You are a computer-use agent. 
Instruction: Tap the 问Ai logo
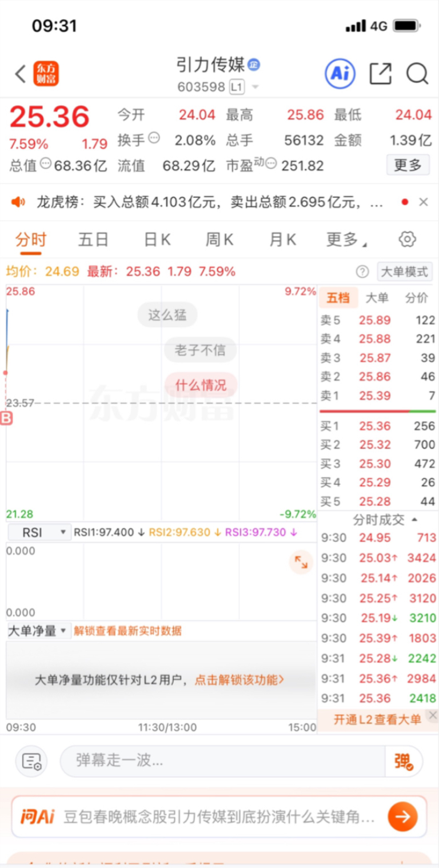pos(37,817)
